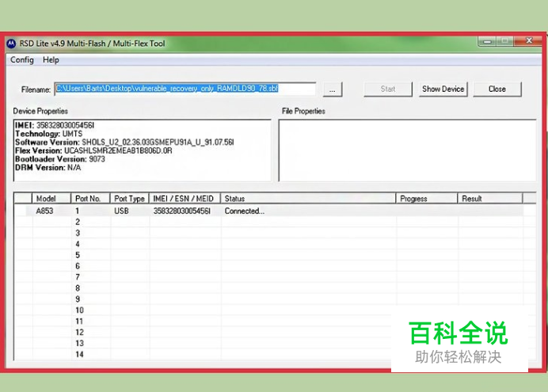Click the Bootloader Version: 9073 line
548x392 pixels.
coord(59,159)
